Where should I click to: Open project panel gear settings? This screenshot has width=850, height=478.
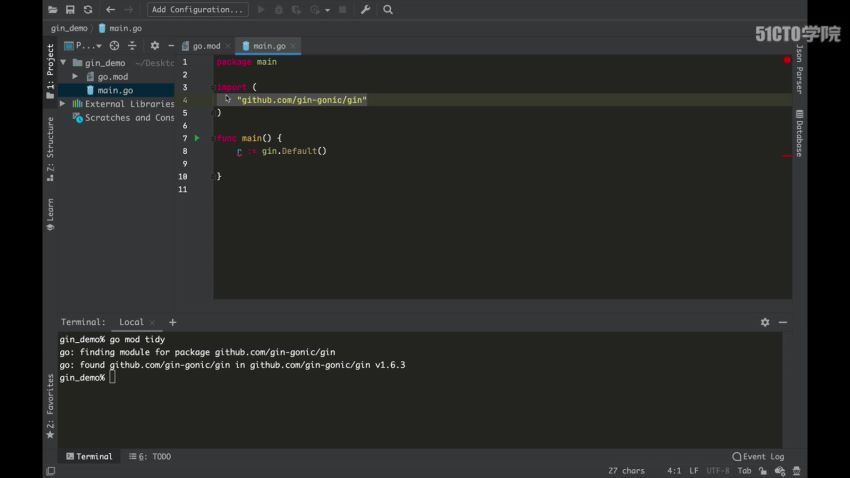pos(155,46)
